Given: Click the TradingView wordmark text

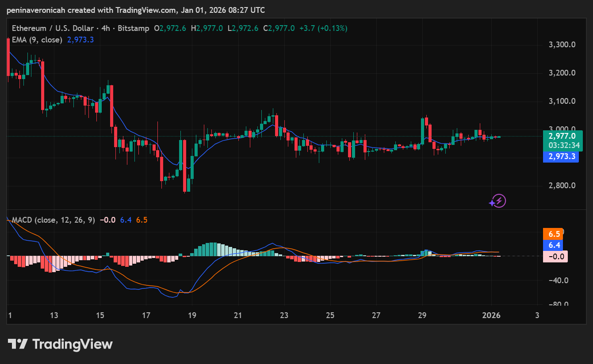Looking at the screenshot, I should pos(73,344).
